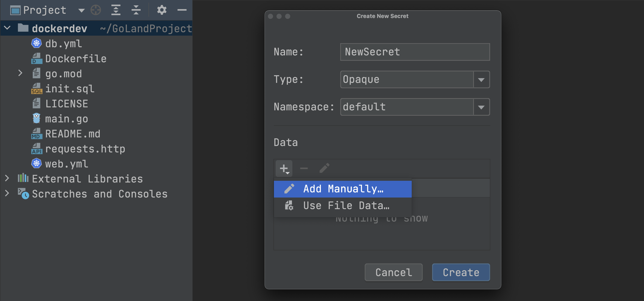Select main.go in the project tree
Screen dimensions: 644x301
tap(66, 119)
